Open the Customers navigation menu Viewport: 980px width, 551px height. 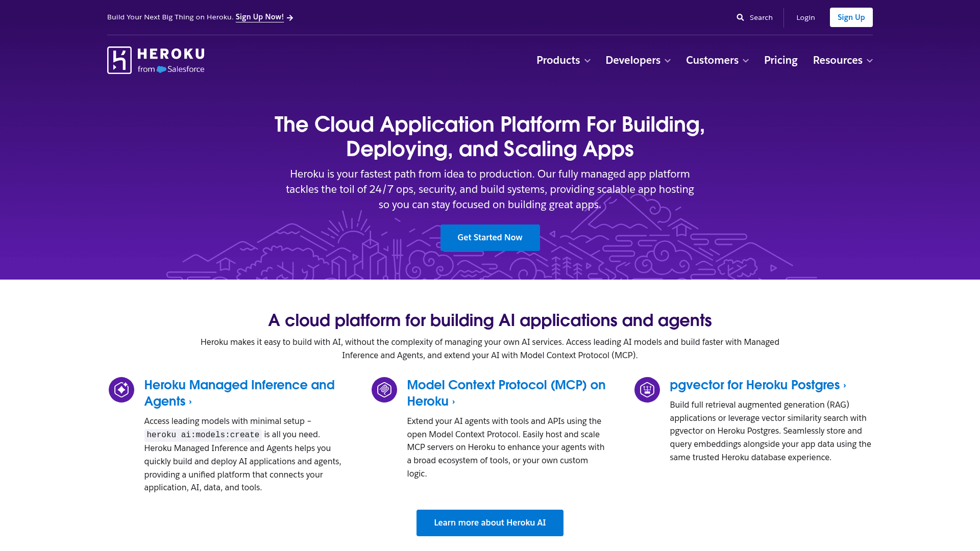pyautogui.click(x=717, y=60)
